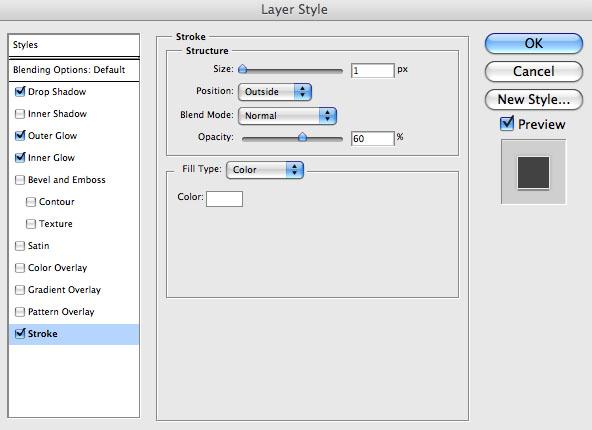Enable the Texture checkbox
Screen dimensions: 592x430
(31, 224)
